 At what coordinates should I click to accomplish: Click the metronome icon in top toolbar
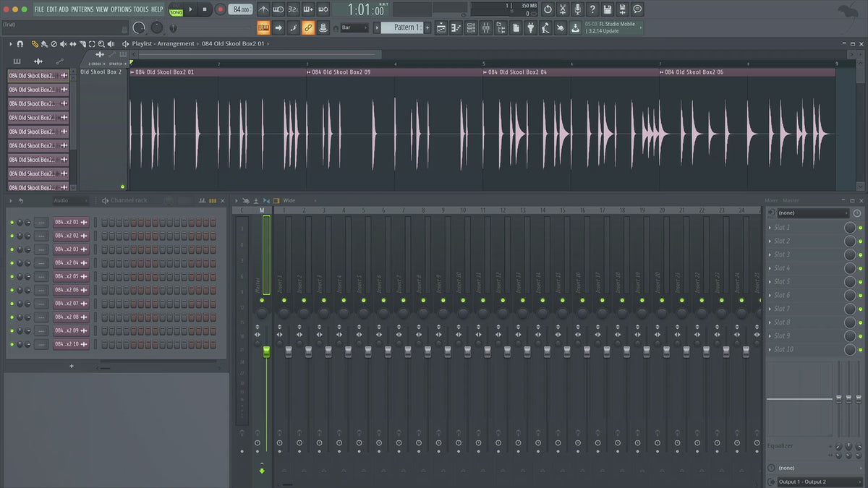263,9
